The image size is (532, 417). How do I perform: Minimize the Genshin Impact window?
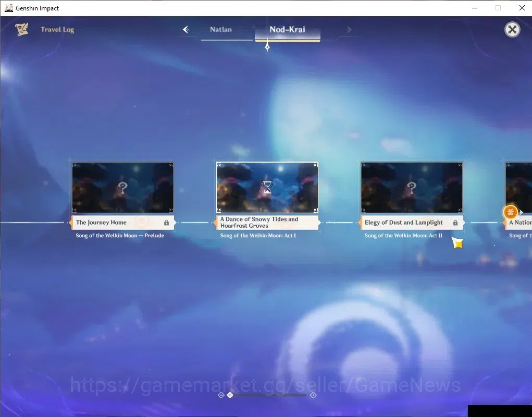(475, 8)
